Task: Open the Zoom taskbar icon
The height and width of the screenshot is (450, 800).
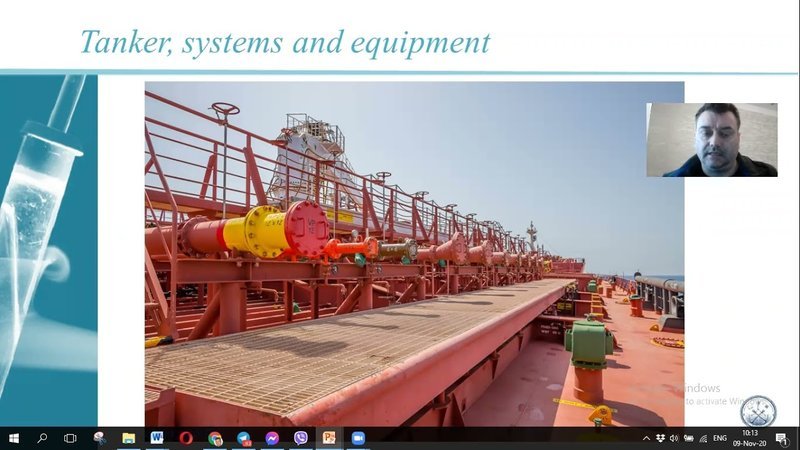Action: coord(358,438)
